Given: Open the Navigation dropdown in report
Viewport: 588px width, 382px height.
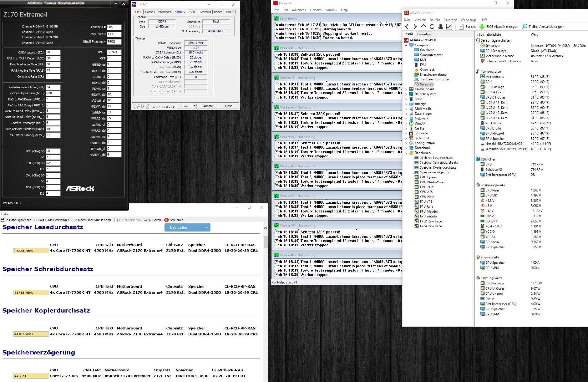Looking at the screenshot, I should 187,227.
